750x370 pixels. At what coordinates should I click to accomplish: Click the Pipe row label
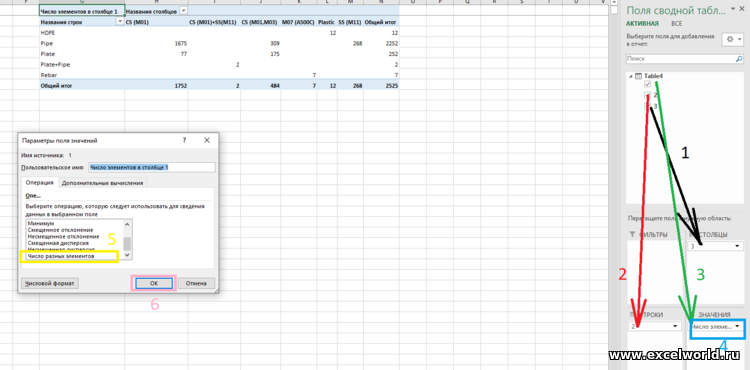pos(46,43)
